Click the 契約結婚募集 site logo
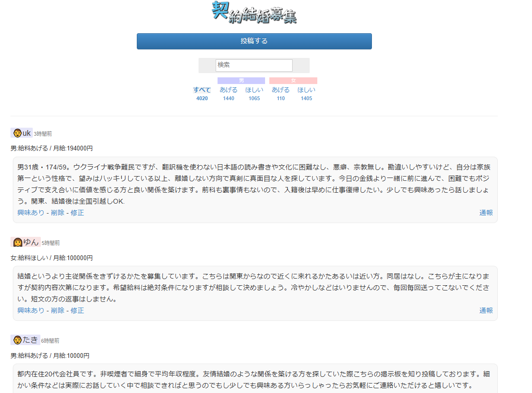 click(254, 13)
